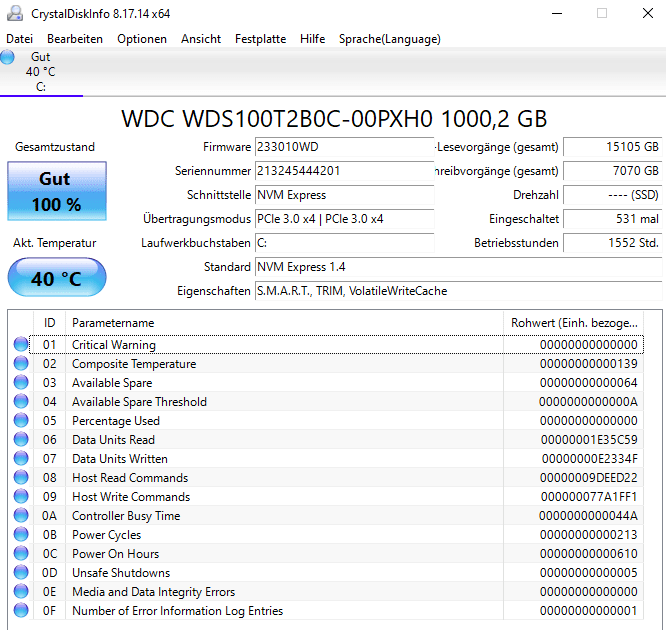Select the Host Read Commands parameter name
This screenshot has height=630, width=666.
click(130, 477)
